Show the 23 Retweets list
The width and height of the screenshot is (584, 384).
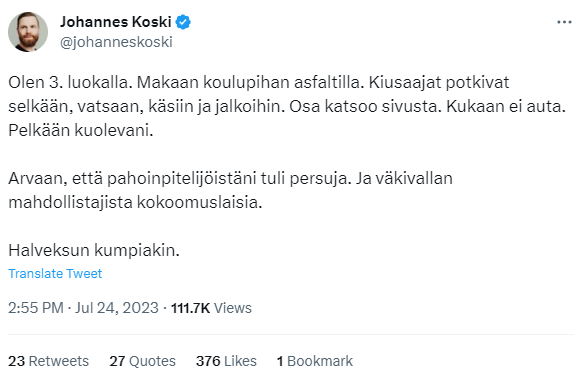click(x=48, y=361)
